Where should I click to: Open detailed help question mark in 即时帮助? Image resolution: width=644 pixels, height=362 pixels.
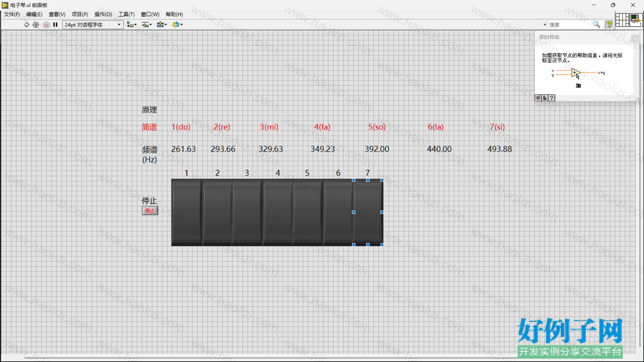[551, 98]
